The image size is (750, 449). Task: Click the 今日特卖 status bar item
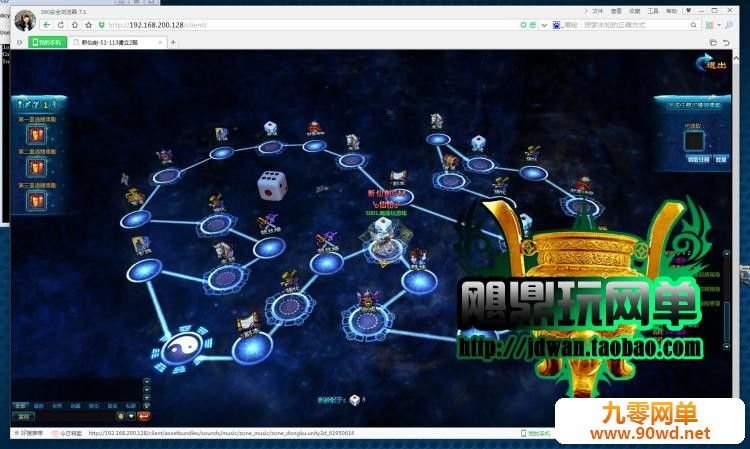pyautogui.click(x=67, y=433)
